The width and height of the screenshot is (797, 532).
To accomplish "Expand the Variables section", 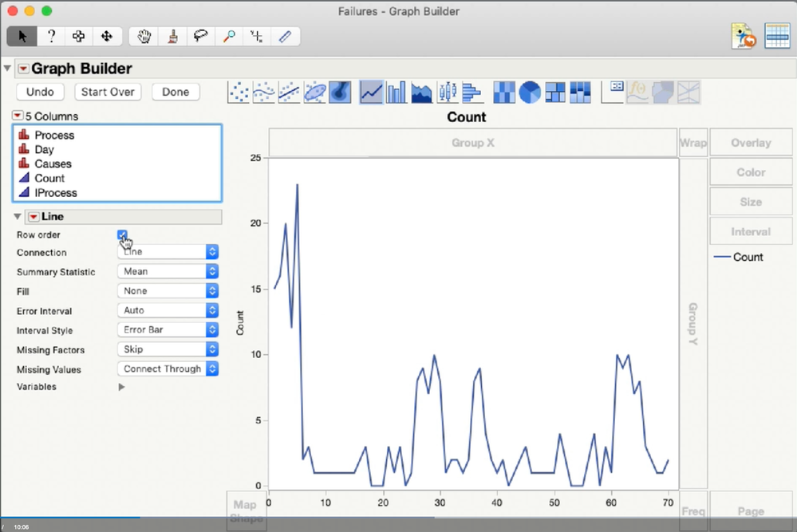I will click(x=121, y=387).
